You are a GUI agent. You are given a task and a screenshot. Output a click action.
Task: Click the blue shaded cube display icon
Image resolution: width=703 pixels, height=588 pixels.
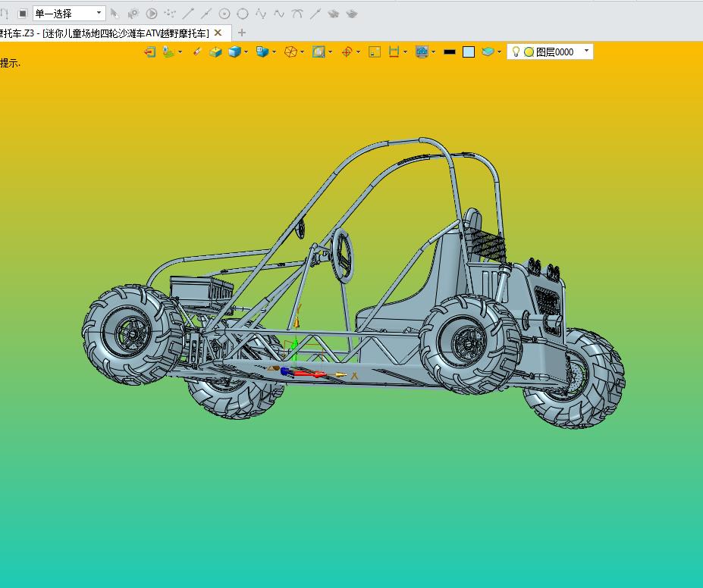click(234, 52)
